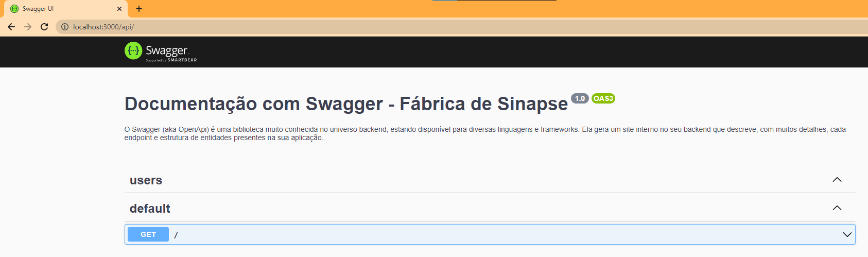
Task: Open the site information icon in the address bar
Action: 65,27
